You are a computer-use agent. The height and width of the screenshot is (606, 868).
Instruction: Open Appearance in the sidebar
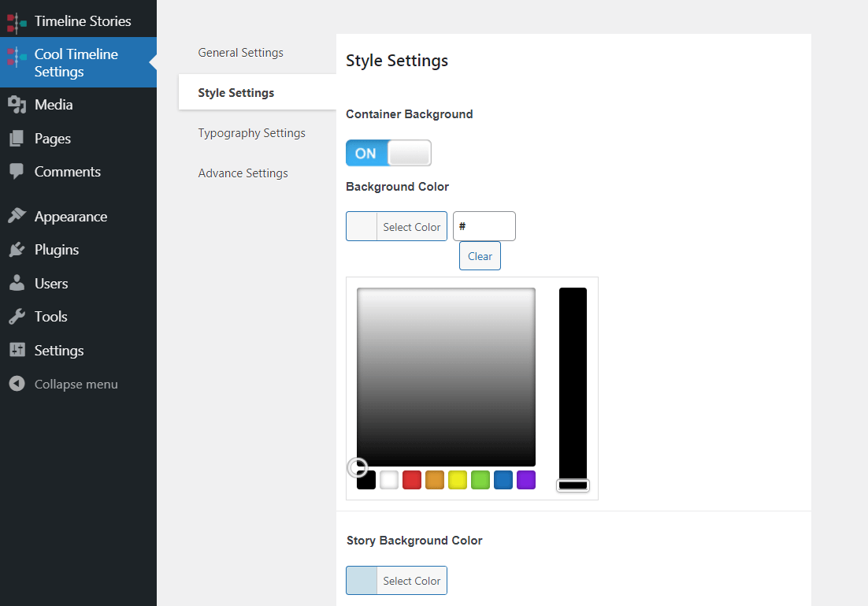click(78, 217)
